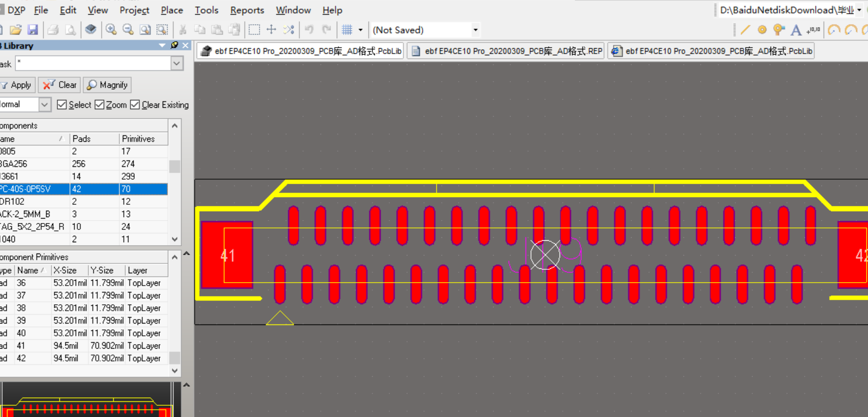Select the Place Coordinate tool
The image size is (868, 417).
point(813,30)
